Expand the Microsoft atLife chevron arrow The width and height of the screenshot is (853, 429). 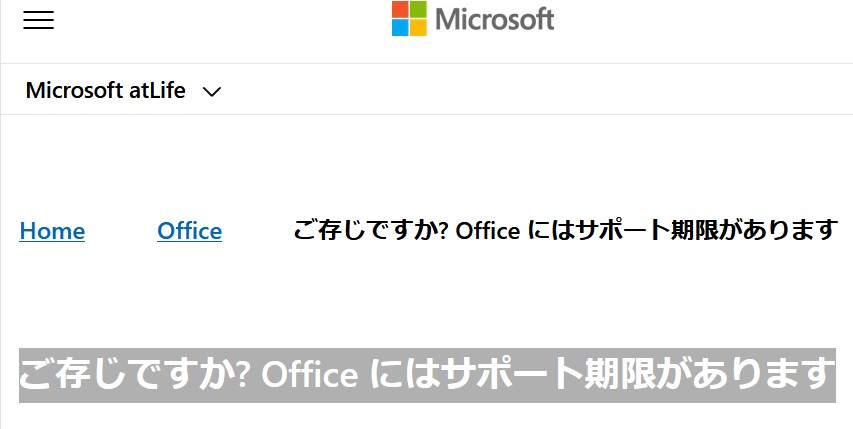(x=211, y=92)
